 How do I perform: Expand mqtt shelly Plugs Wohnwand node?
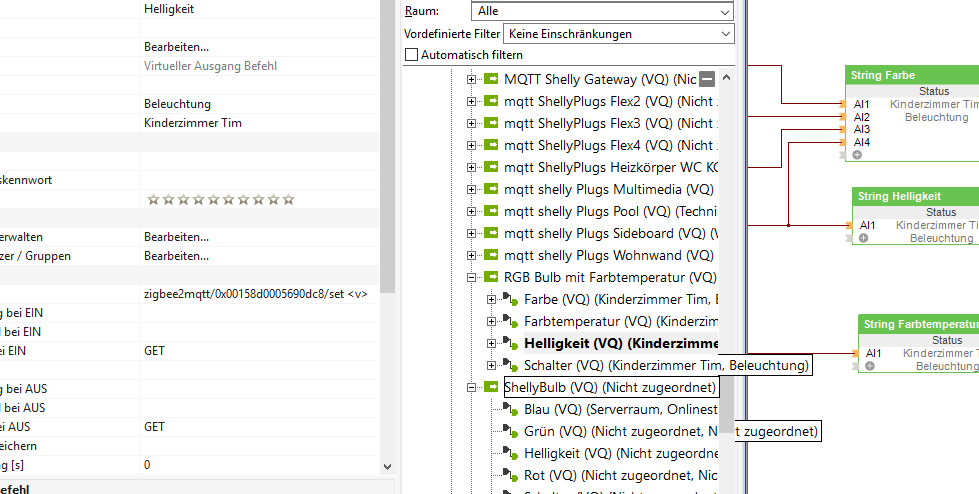471,255
